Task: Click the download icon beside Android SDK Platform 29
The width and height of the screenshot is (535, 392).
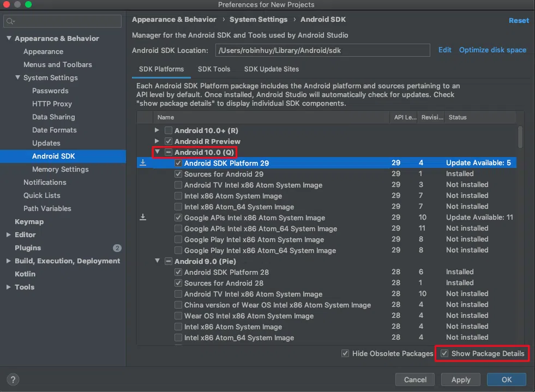Action: [143, 162]
